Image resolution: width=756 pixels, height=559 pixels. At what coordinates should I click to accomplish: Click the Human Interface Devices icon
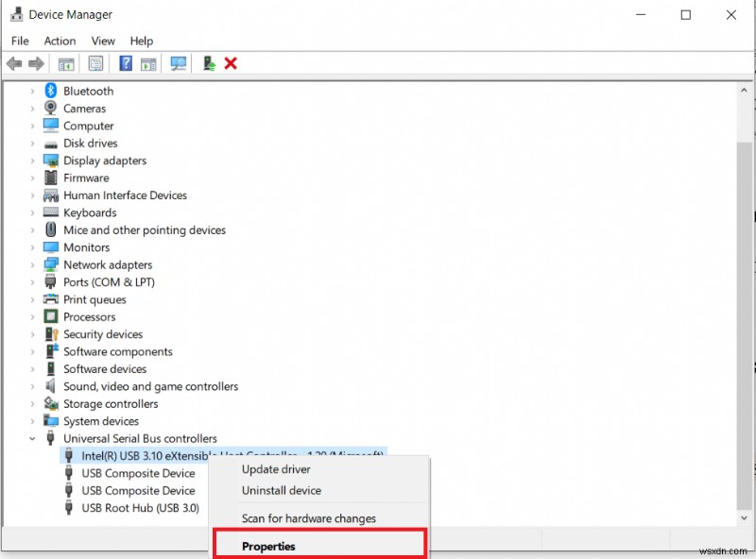51,195
